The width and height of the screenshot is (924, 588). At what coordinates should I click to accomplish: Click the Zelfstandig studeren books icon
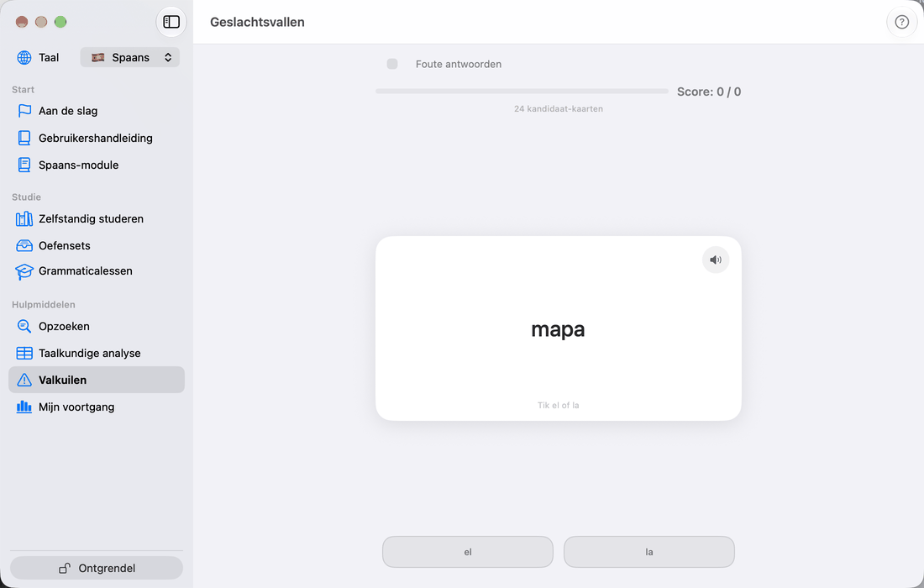(x=24, y=218)
